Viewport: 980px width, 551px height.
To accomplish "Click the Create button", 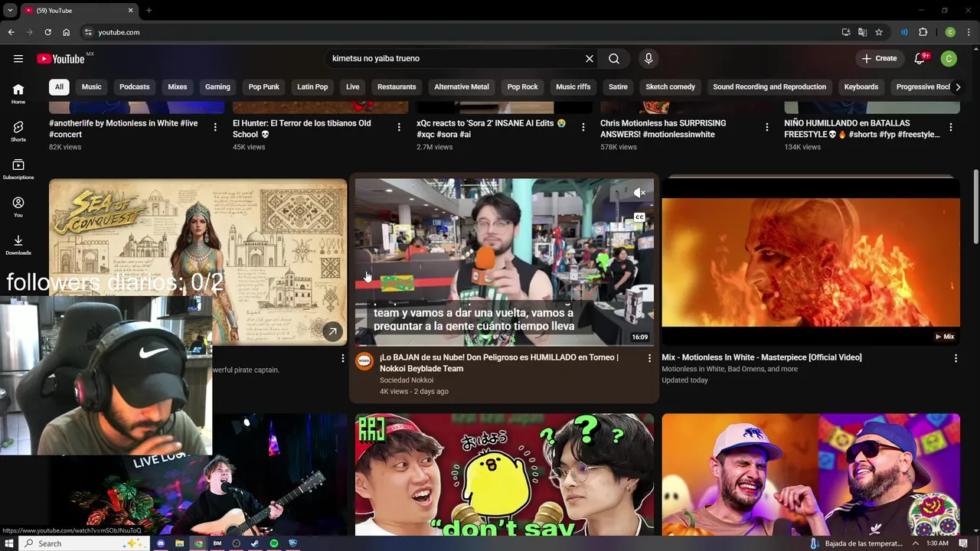I will [x=879, y=58].
